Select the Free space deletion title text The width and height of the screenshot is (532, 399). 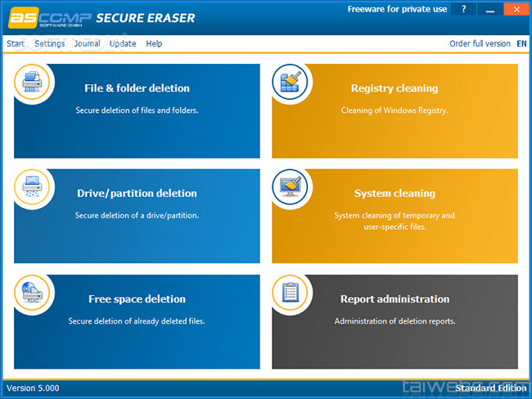(137, 299)
